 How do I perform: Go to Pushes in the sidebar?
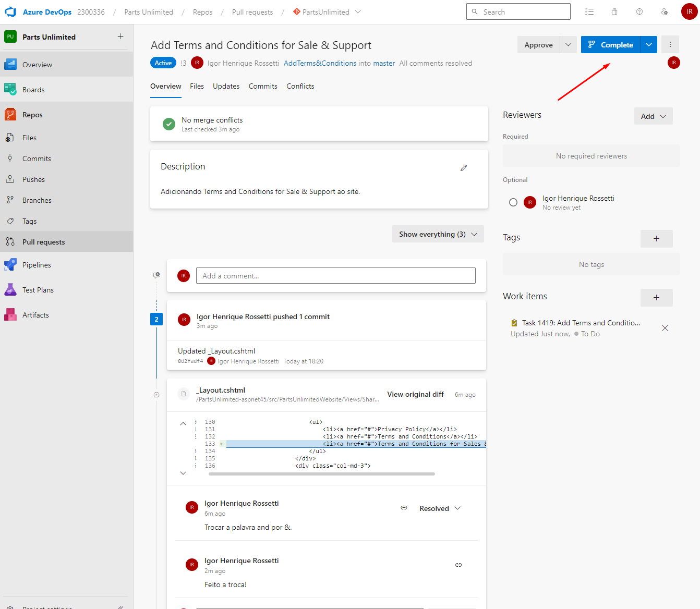pos(33,179)
